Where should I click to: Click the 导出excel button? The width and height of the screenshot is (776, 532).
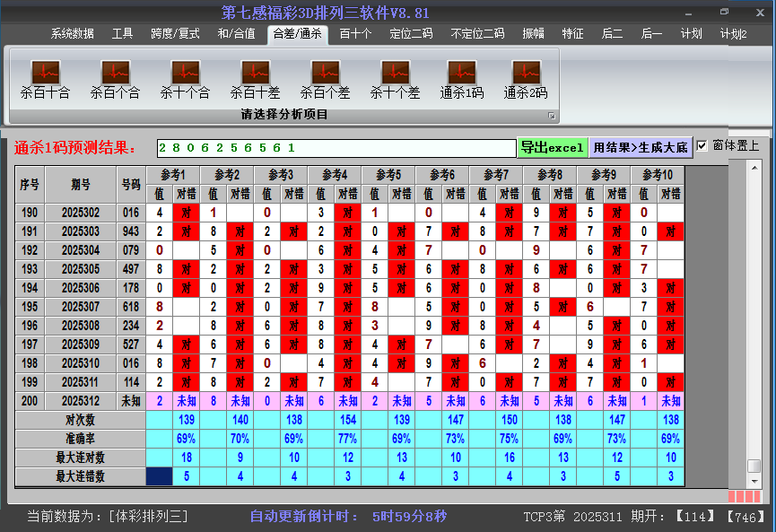pos(552,147)
